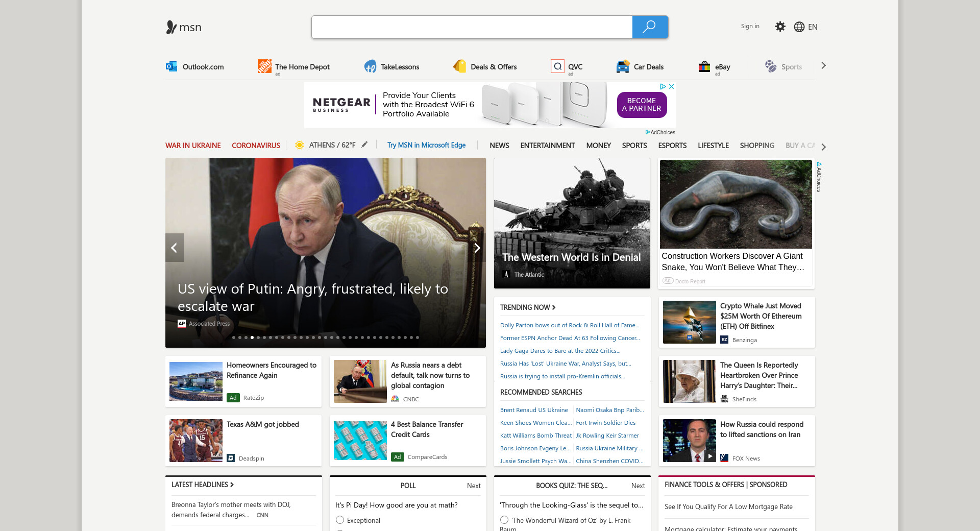Click Try MSN in Microsoft Edge link
Screen dimensions: 980x531
click(426, 145)
